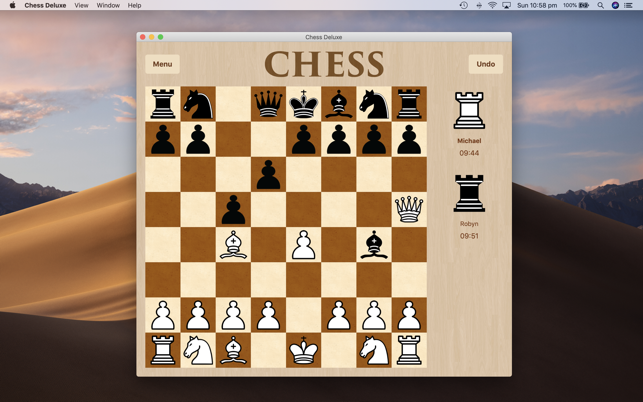
Task: Select the white bishop on c4
Action: 233,244
